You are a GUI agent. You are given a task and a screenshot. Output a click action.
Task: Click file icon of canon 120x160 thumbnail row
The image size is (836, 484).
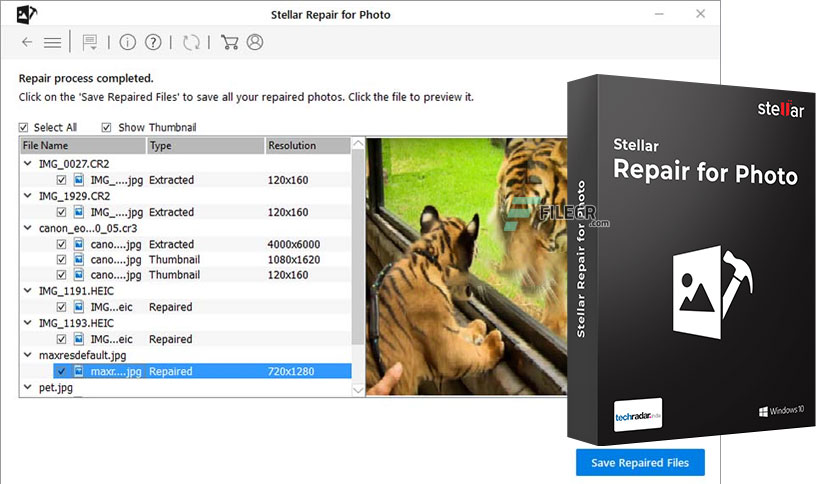[79, 275]
